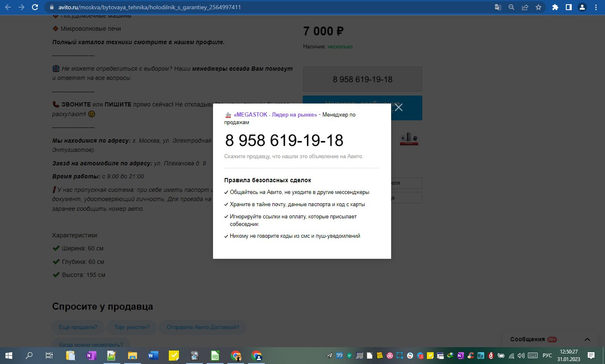Screen dimensions: 605x364
Task: Open the Chrome three-dot menu
Action: 596,7
